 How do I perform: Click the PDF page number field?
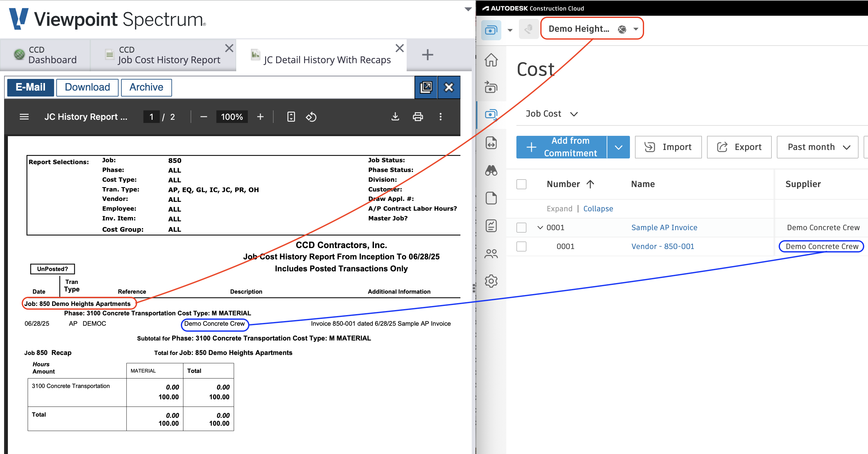[x=151, y=117]
